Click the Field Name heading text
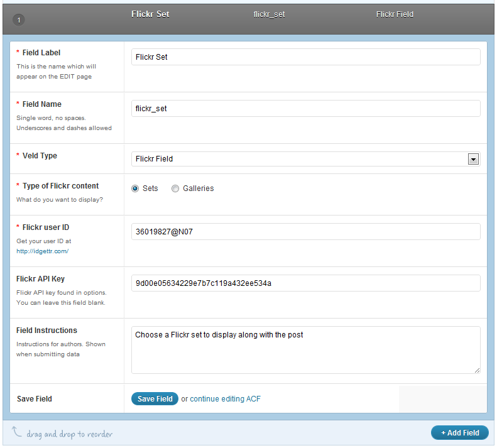This screenshot has height=448, width=497. point(42,104)
